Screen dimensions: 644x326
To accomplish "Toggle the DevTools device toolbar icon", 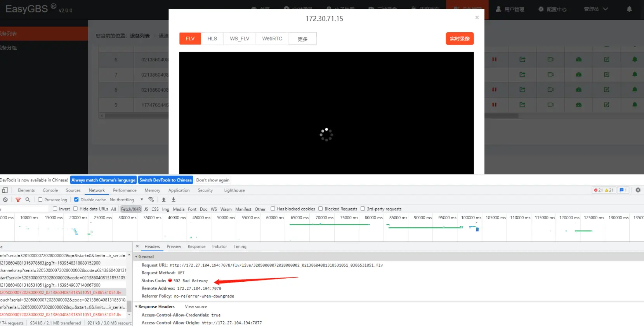I will pos(5,190).
